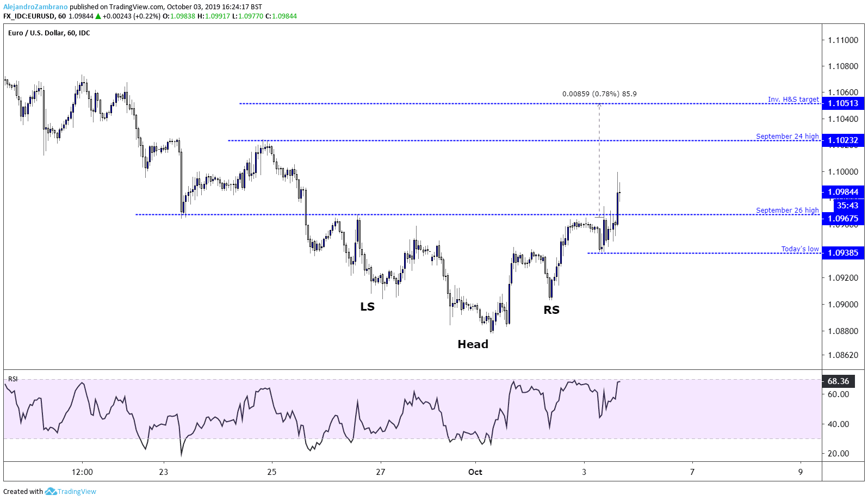Click the LS left shoulder annotation
Image resolution: width=868 pixels, height=501 pixels.
(368, 307)
